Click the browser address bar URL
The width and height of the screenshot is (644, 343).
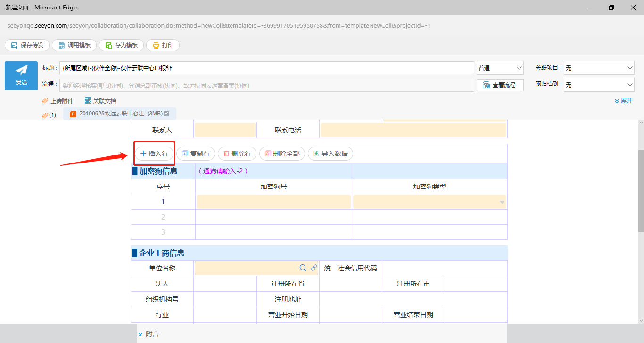click(219, 25)
